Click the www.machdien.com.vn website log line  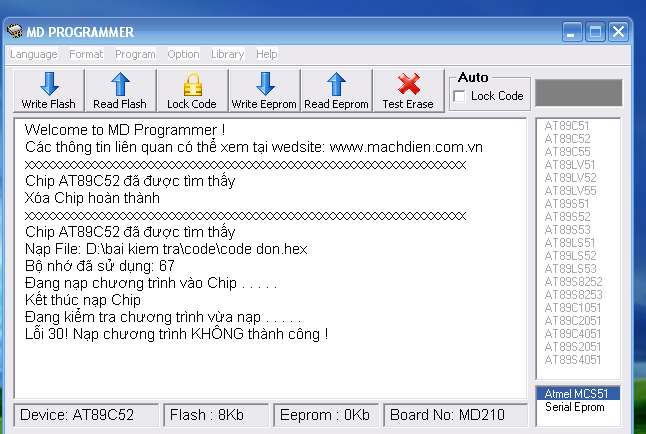pyautogui.click(x=254, y=147)
